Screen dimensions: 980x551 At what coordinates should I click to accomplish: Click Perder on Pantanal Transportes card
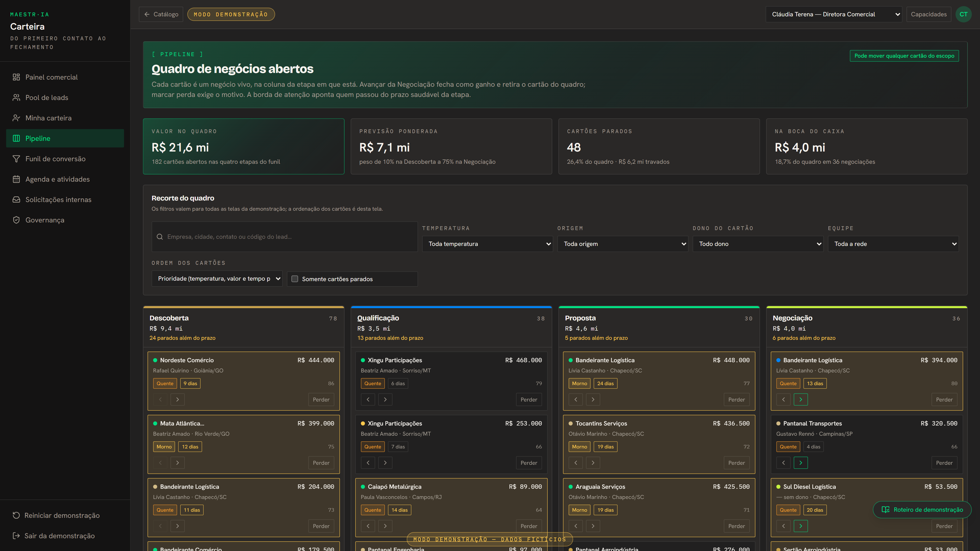(x=944, y=463)
